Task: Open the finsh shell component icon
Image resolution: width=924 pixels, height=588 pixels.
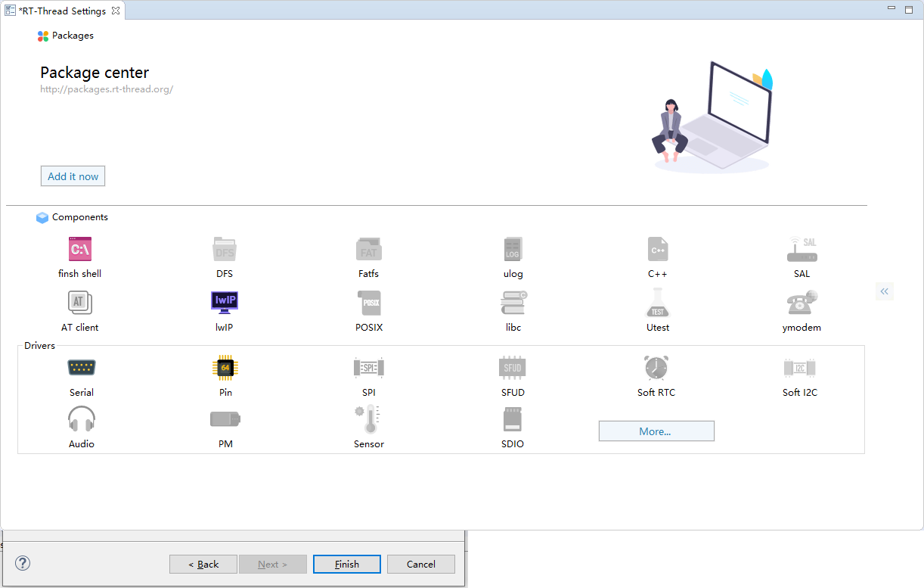Action: pos(80,249)
